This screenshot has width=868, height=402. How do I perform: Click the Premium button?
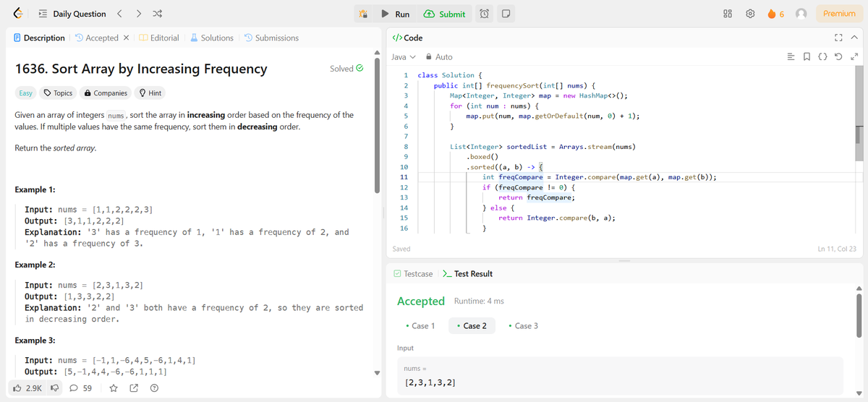coord(839,14)
